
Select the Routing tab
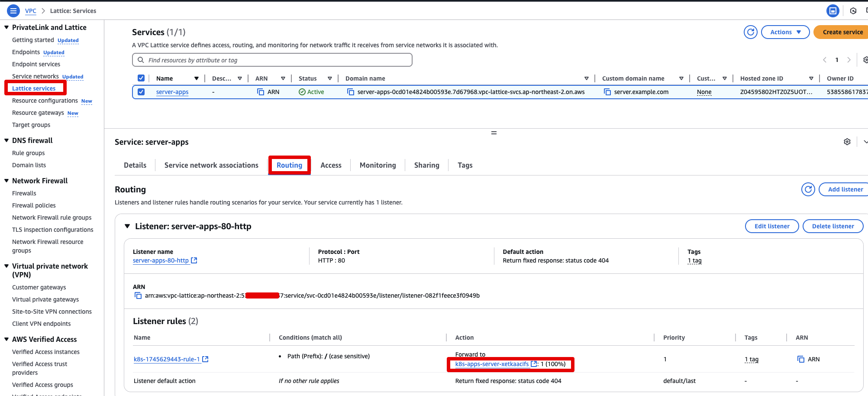click(289, 165)
